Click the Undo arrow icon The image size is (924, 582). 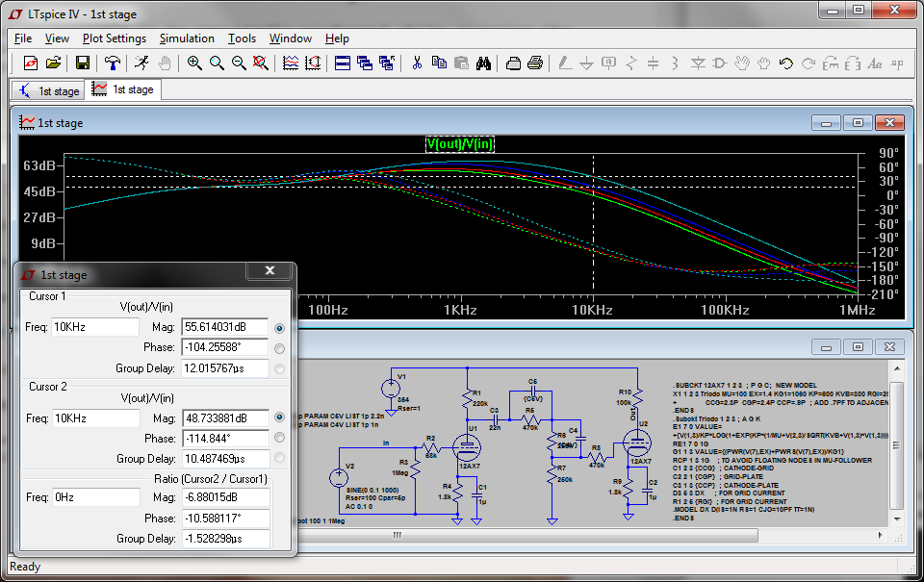(x=785, y=63)
